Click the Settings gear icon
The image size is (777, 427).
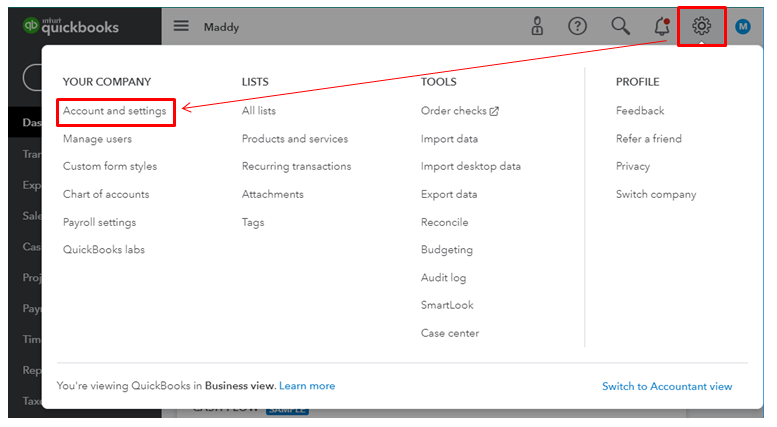point(701,26)
